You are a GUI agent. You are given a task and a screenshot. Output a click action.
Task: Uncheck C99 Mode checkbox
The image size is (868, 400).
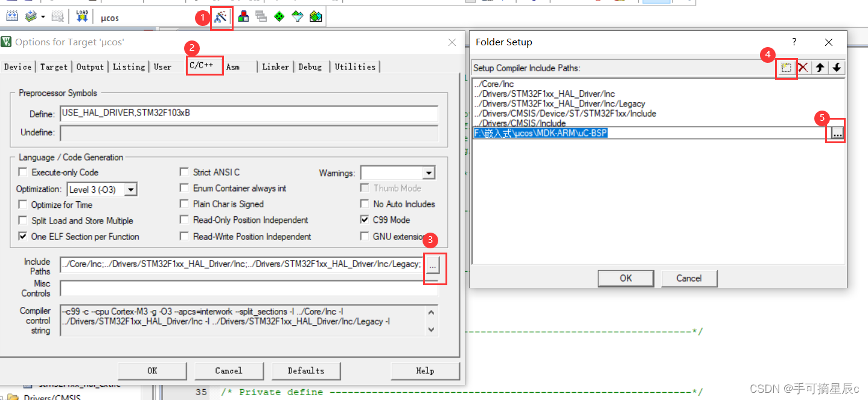click(x=364, y=220)
